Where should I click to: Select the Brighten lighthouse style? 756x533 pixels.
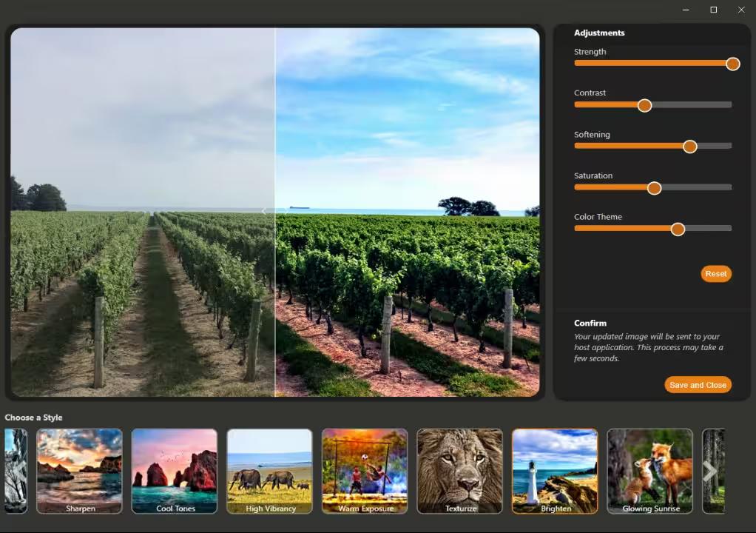pos(555,471)
